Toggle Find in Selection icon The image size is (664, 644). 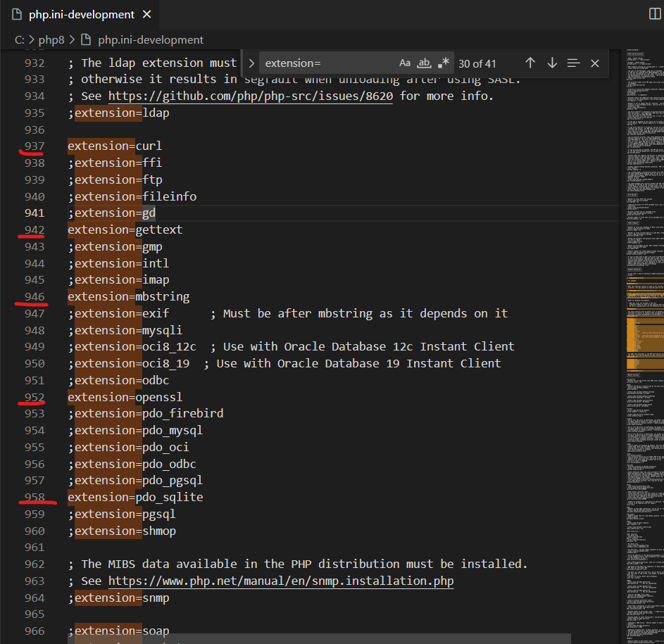click(573, 63)
